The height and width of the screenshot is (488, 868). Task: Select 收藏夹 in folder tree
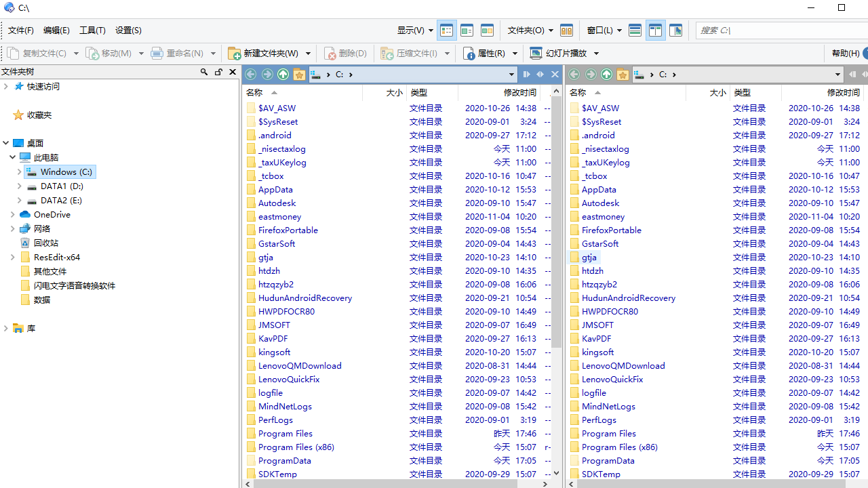pyautogui.click(x=39, y=115)
